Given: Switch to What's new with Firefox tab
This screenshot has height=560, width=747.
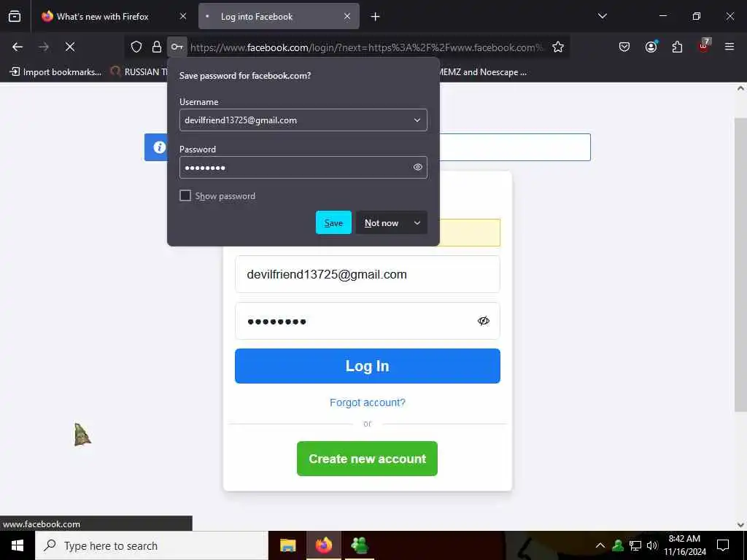Looking at the screenshot, I should [102, 16].
